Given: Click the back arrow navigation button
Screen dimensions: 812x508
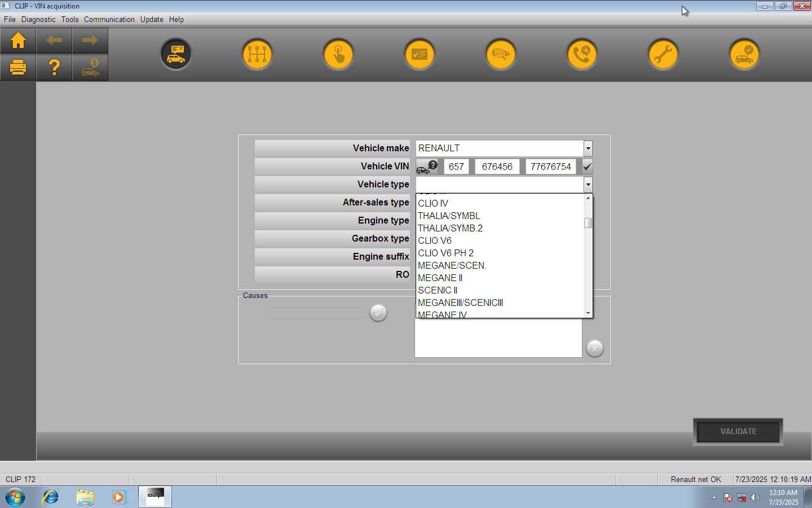Looking at the screenshot, I should [x=54, y=41].
